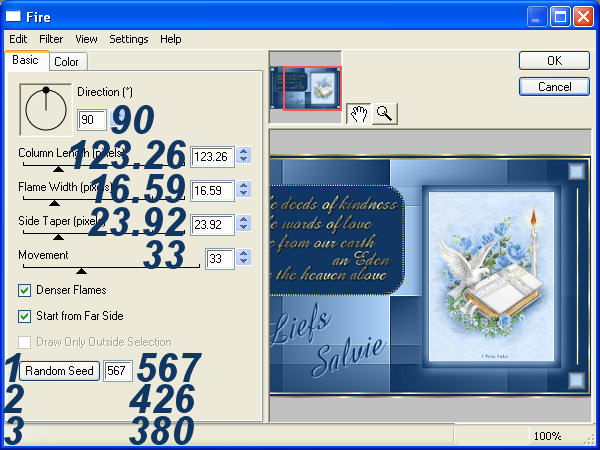Click the OK button
Screen dimensions: 600x450
coord(554,60)
